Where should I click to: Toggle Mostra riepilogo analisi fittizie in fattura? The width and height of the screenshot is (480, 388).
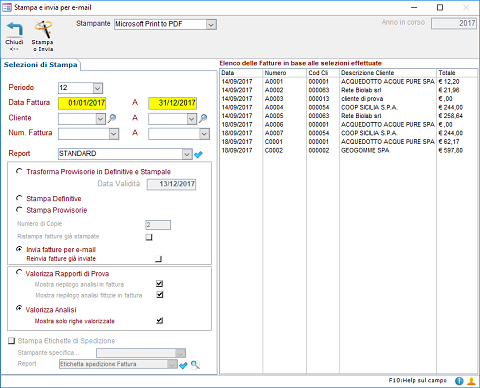point(160,295)
